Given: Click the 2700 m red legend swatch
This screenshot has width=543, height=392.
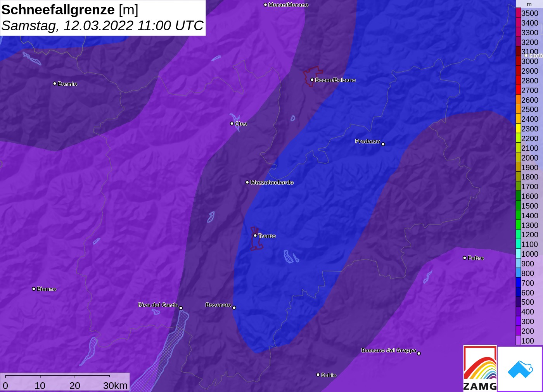Looking at the screenshot, I should pyautogui.click(x=518, y=90).
